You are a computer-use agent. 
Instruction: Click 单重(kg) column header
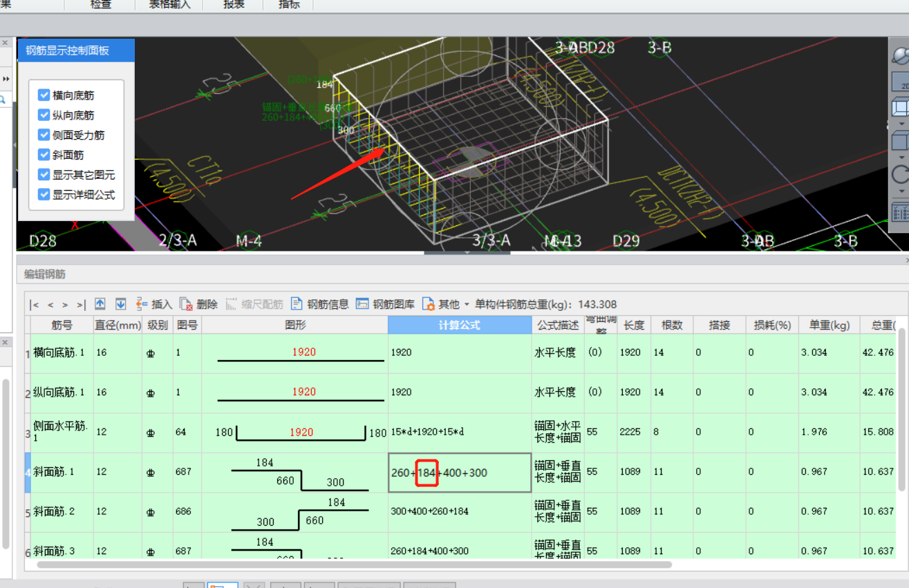click(830, 325)
